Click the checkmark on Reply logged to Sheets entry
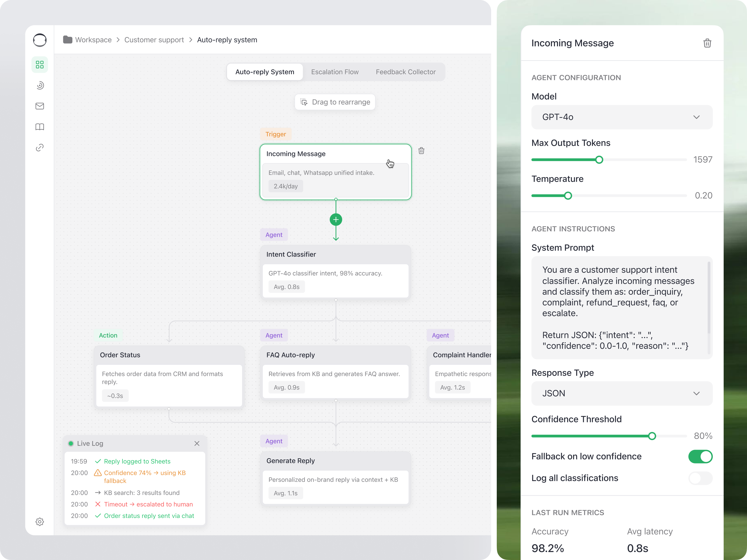The image size is (747, 560). (98, 462)
